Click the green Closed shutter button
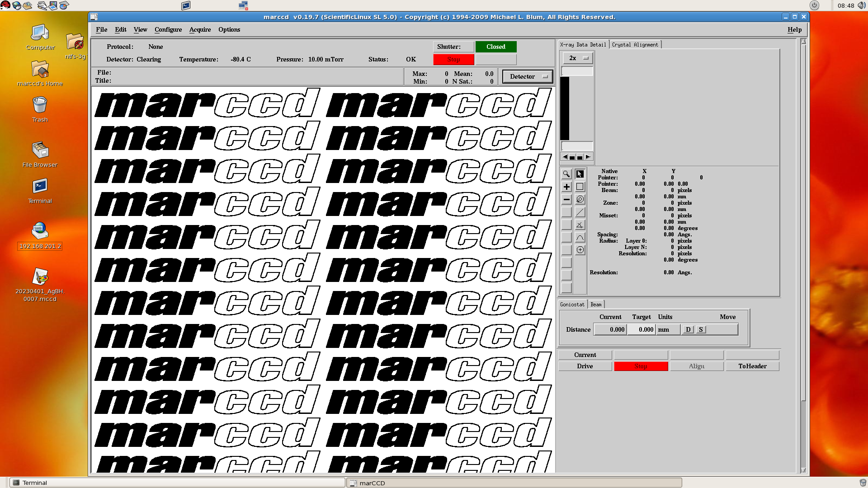Screen dimensions: 868x488 click(x=496, y=47)
